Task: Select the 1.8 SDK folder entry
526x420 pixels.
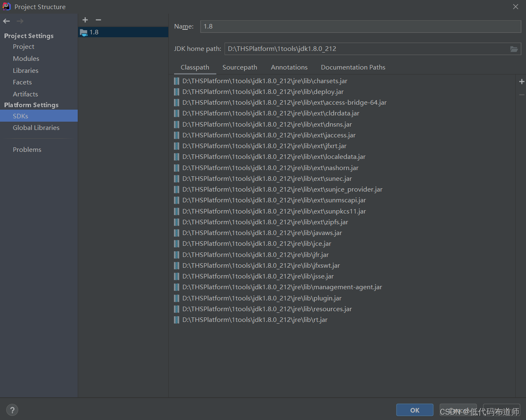Action: click(123, 32)
